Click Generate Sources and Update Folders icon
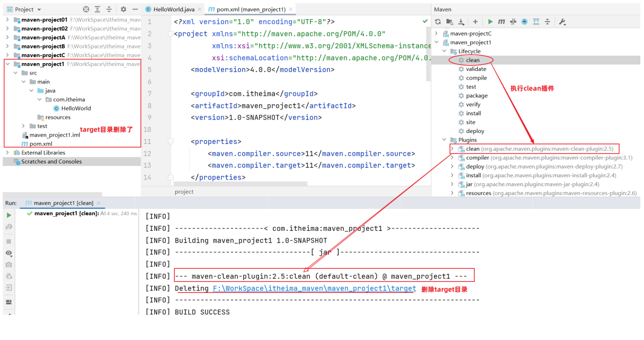Image resolution: width=644 pixels, height=340 pixels. (x=450, y=21)
